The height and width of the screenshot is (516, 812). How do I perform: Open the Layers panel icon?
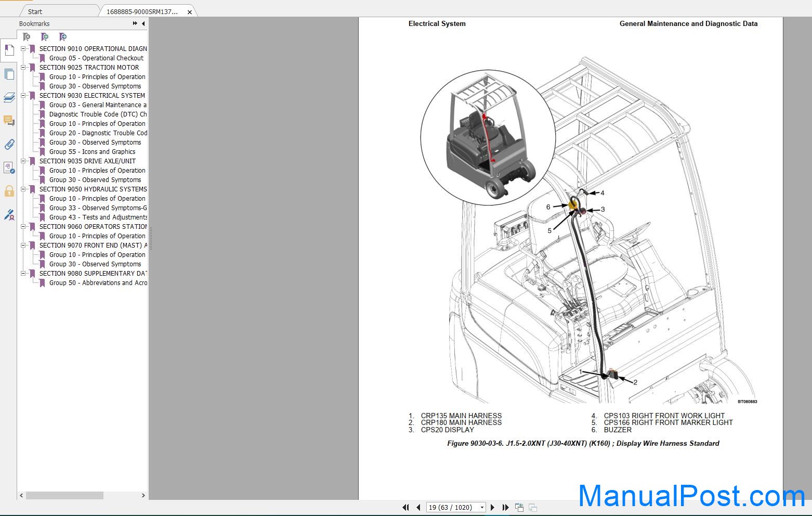(9, 97)
